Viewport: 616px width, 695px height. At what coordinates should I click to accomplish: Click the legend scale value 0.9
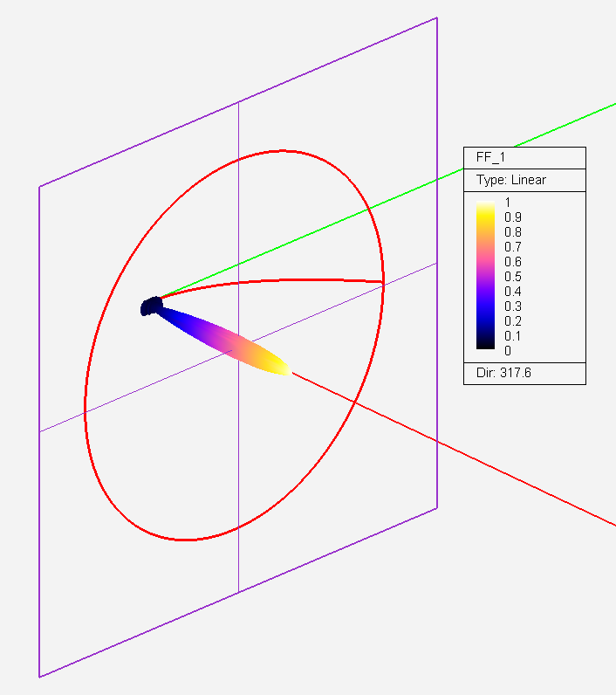513,217
